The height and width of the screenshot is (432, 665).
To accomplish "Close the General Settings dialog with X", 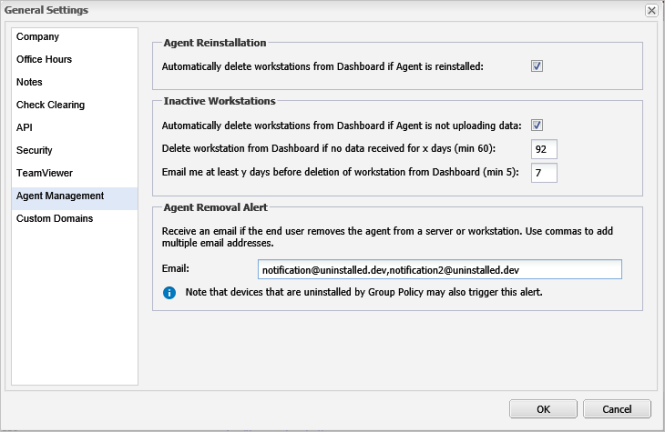I will 651,10.
